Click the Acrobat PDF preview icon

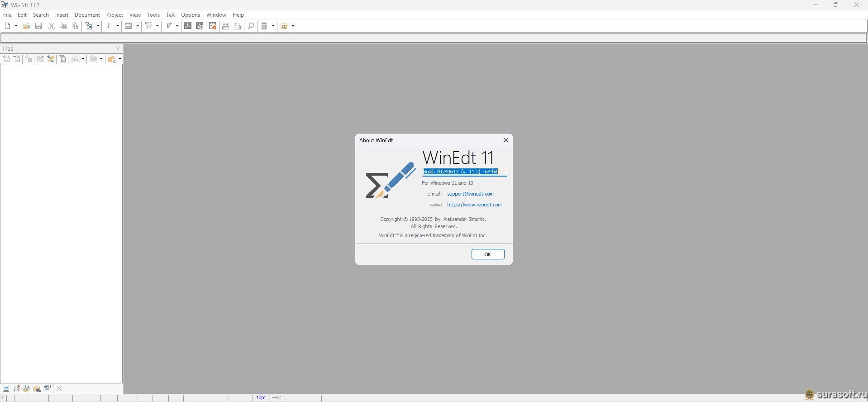point(188,26)
